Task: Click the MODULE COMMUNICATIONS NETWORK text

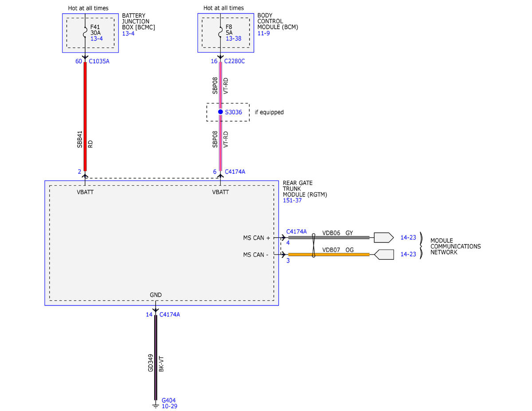Action: pyautogui.click(x=456, y=247)
